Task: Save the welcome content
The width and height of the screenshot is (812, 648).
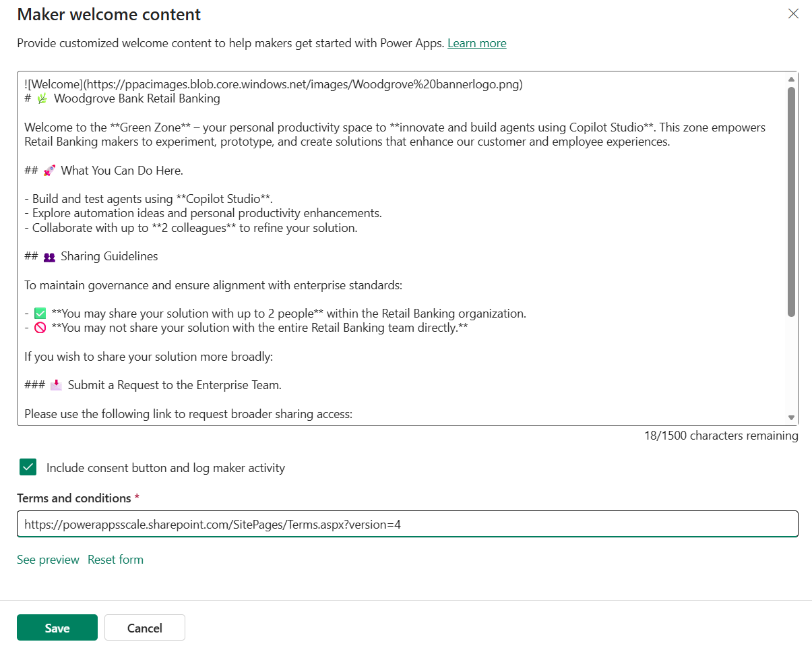Action: (57, 627)
